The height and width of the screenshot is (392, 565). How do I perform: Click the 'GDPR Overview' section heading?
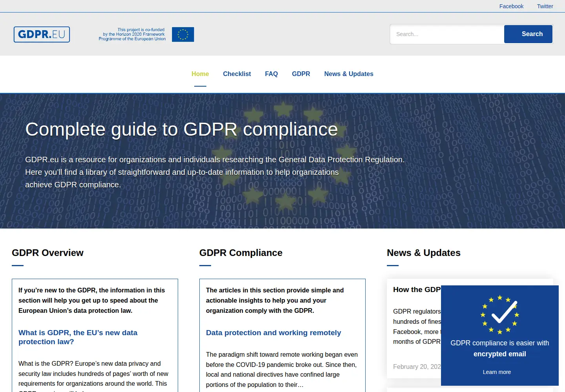click(47, 253)
